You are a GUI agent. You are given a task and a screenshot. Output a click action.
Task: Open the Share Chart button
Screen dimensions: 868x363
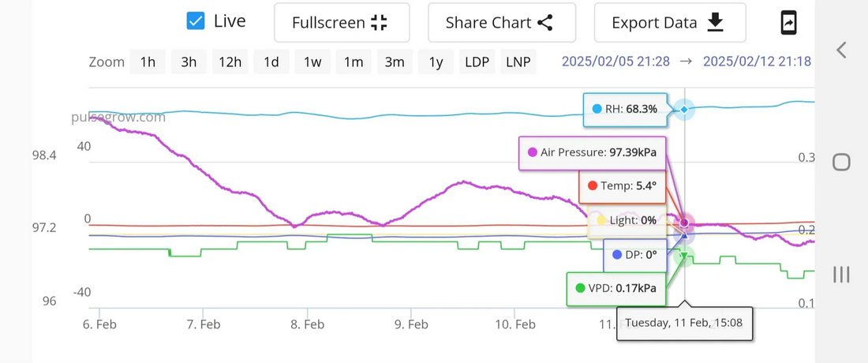tap(501, 23)
